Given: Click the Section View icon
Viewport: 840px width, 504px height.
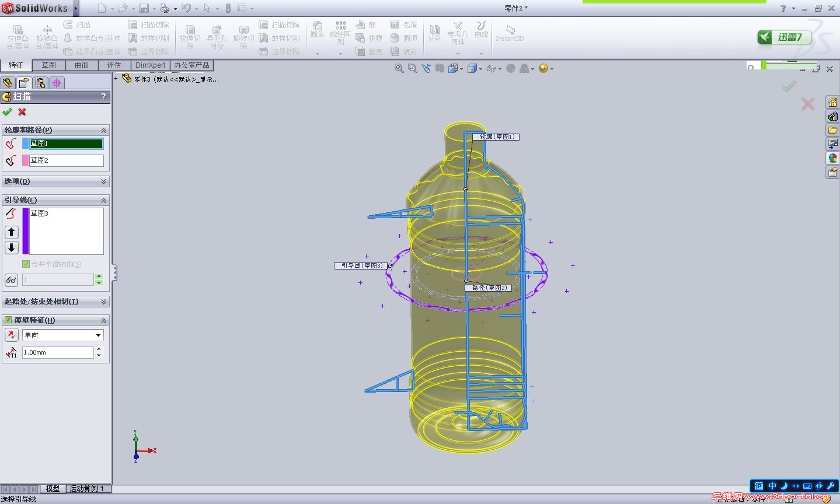Looking at the screenshot, I should click(440, 68).
